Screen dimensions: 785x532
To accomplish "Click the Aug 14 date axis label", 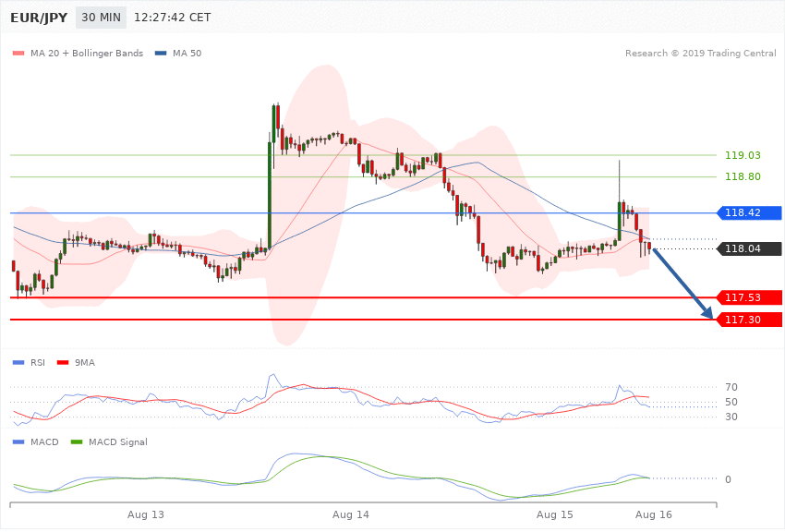I will pyautogui.click(x=350, y=514).
